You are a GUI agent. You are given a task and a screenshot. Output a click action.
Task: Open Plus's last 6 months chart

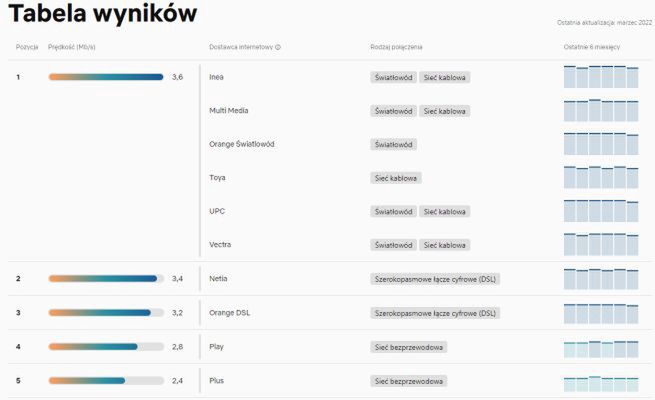coord(600,382)
